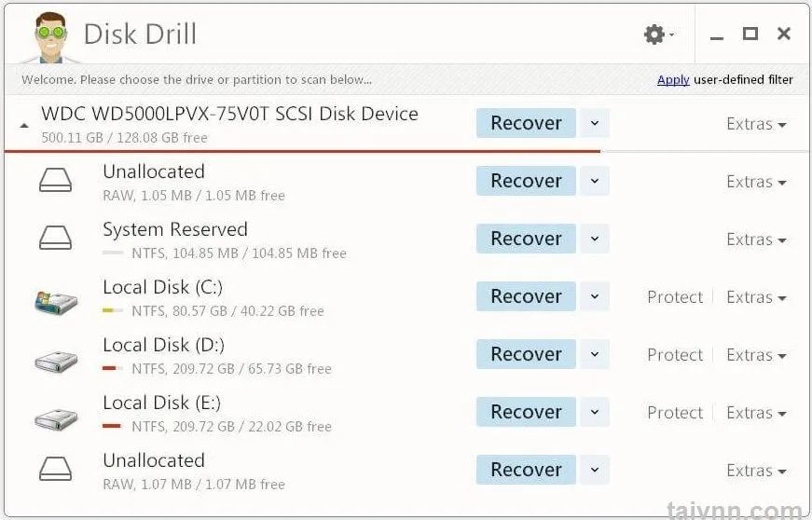Screen dimensions: 812x520
Task: Enable Protect for Local Disk (E:)
Action: 675,413
